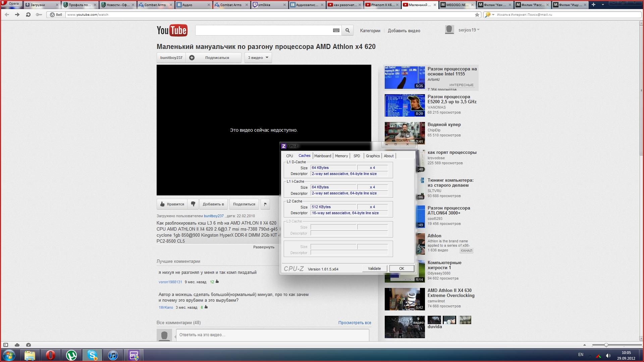The width and height of the screenshot is (644, 362).
Task: Open Просмотреть все comments link
Action: coord(355,323)
